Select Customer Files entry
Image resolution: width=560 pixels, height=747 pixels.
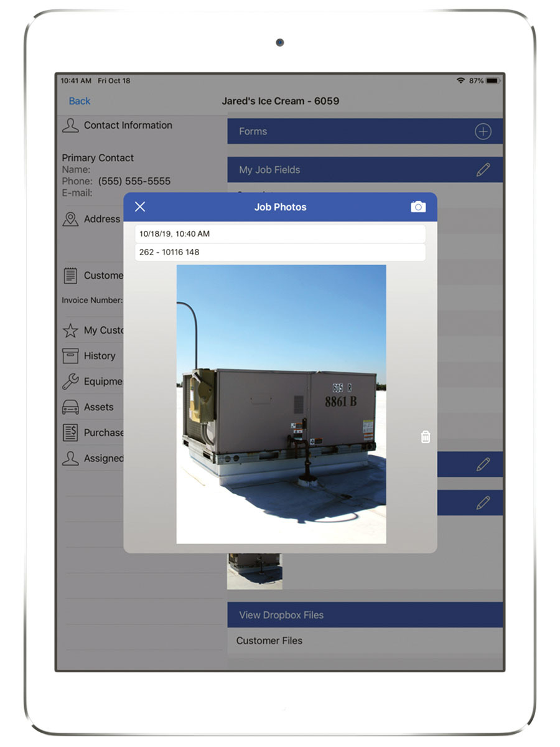(x=269, y=641)
